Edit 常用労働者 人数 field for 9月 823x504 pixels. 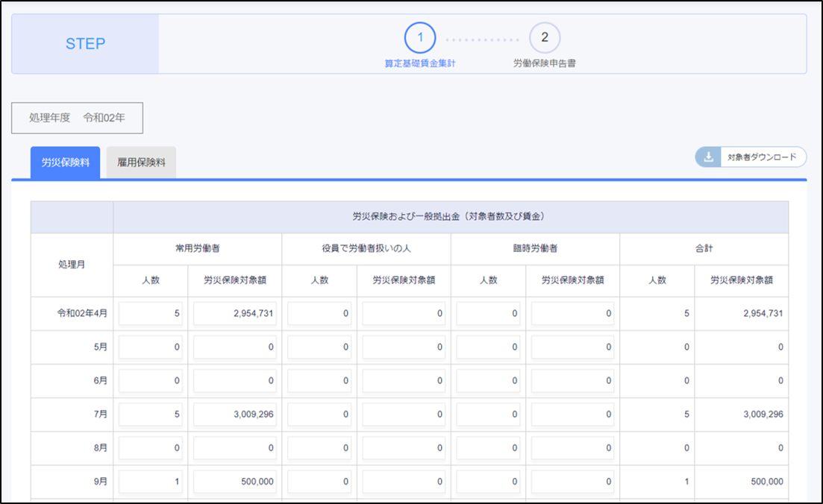pyautogui.click(x=151, y=482)
